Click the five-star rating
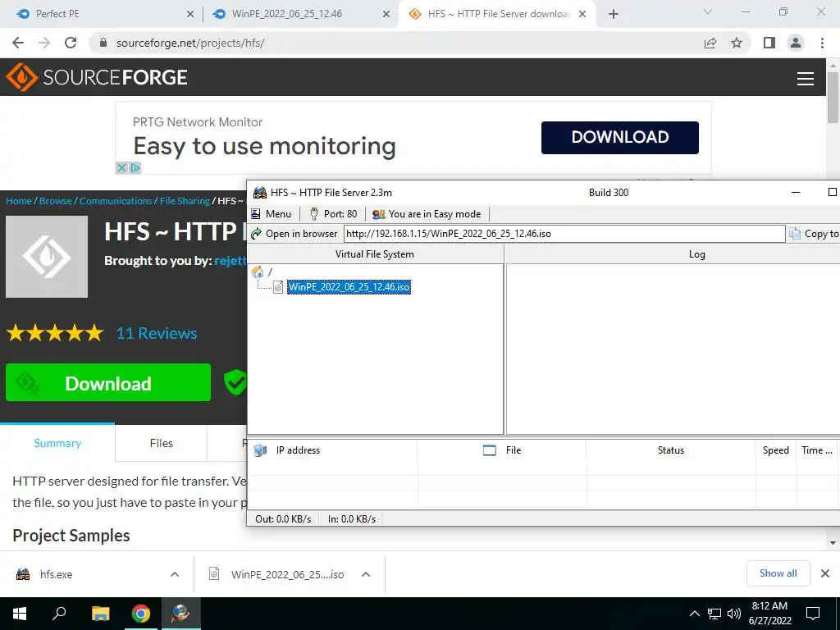840x630 pixels. (x=55, y=333)
